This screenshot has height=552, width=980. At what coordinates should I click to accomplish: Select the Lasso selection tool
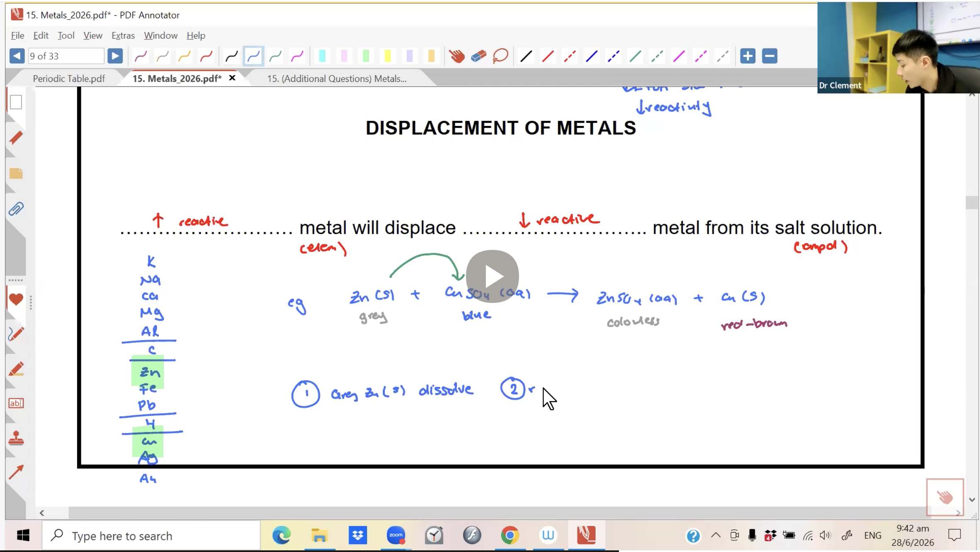tap(500, 56)
